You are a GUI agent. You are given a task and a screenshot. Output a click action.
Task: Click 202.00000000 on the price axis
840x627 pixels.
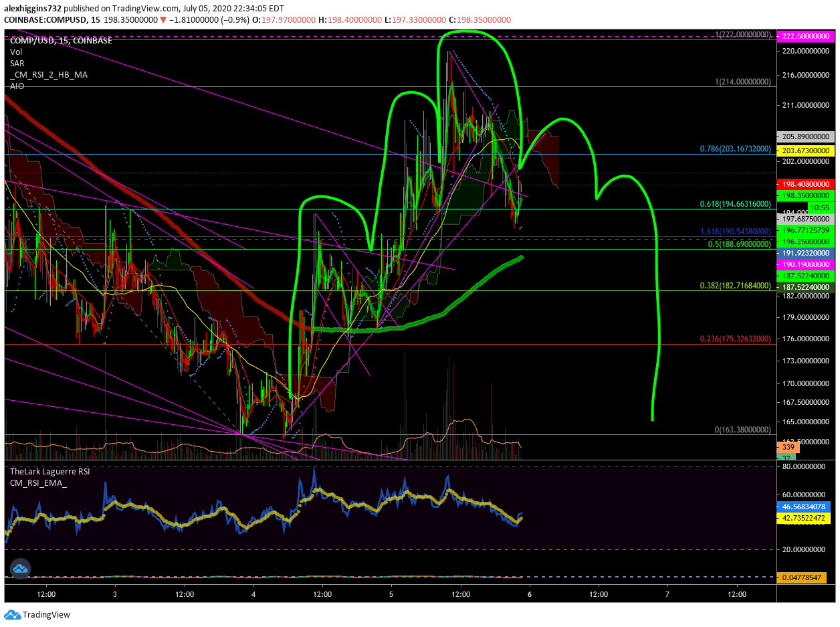click(x=807, y=162)
